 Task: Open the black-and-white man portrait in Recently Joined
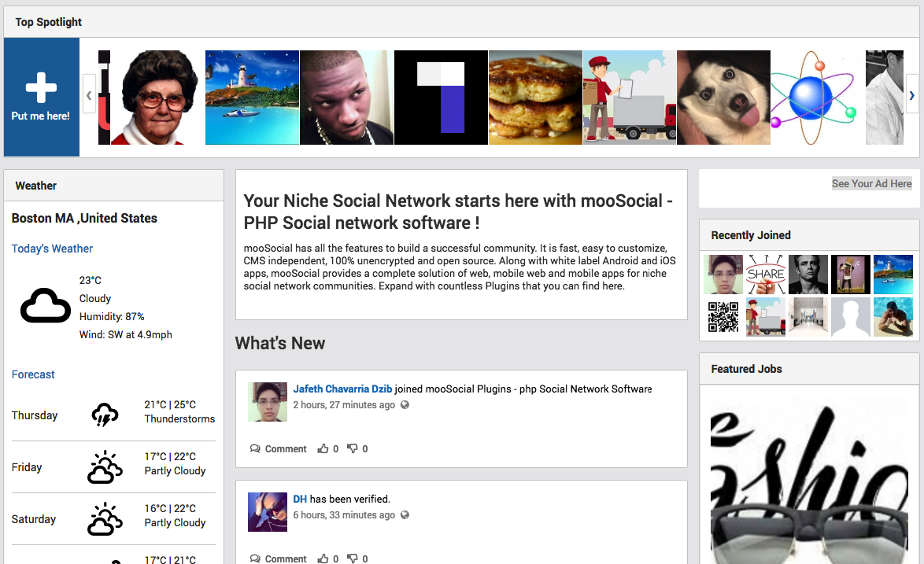point(808,275)
